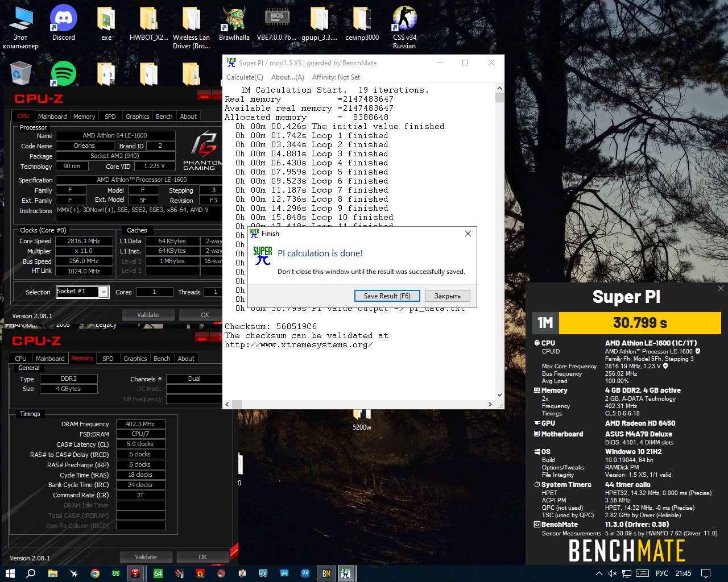This screenshot has width=728, height=582.
Task: Open the VBE7 BIOS editor desktop icon
Action: 276,23
